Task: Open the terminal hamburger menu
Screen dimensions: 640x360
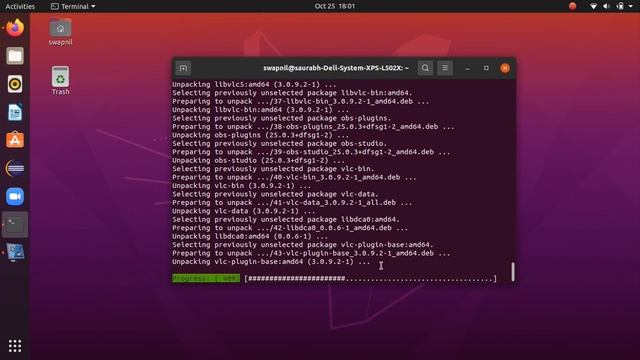Action: coord(445,68)
